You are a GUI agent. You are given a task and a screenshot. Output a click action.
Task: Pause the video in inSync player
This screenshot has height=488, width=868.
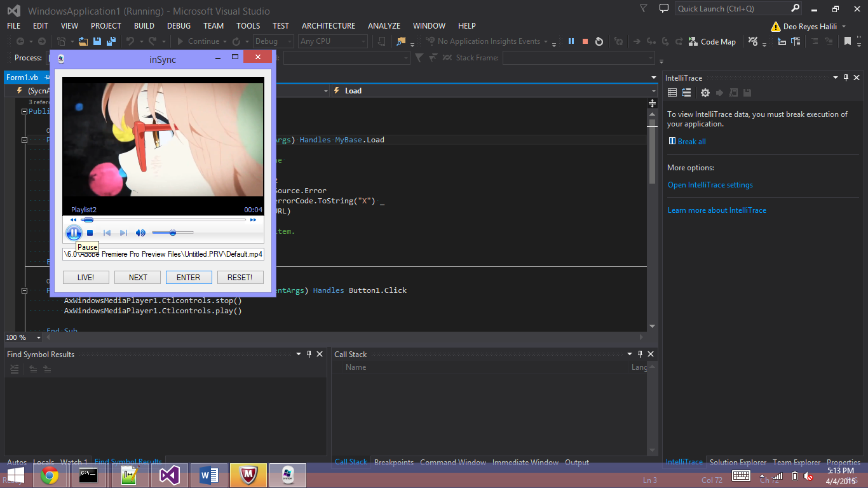(74, 233)
